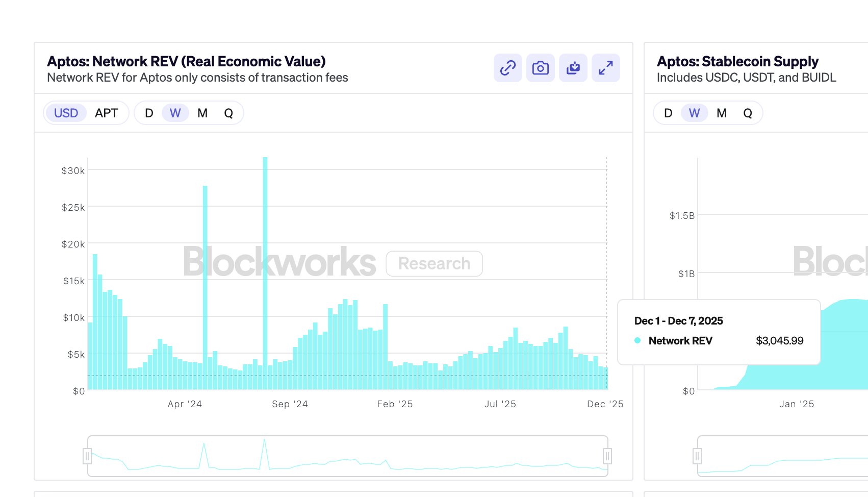
Task: Copy link to Network REV chart
Action: pos(507,68)
